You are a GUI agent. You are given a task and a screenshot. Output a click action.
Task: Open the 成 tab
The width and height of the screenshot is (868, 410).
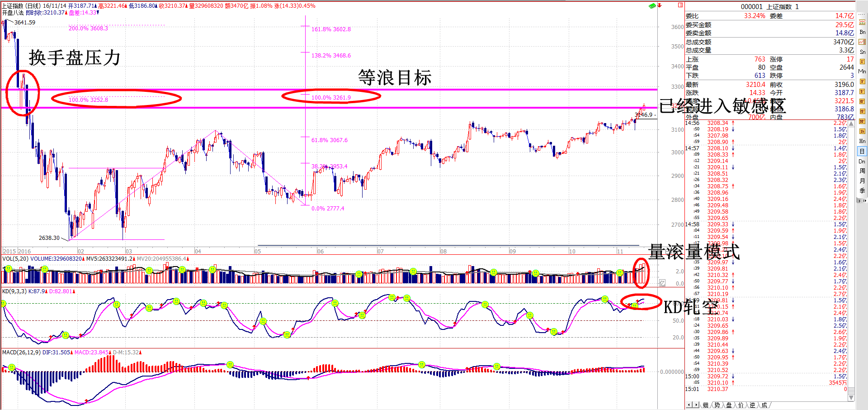[764, 405]
